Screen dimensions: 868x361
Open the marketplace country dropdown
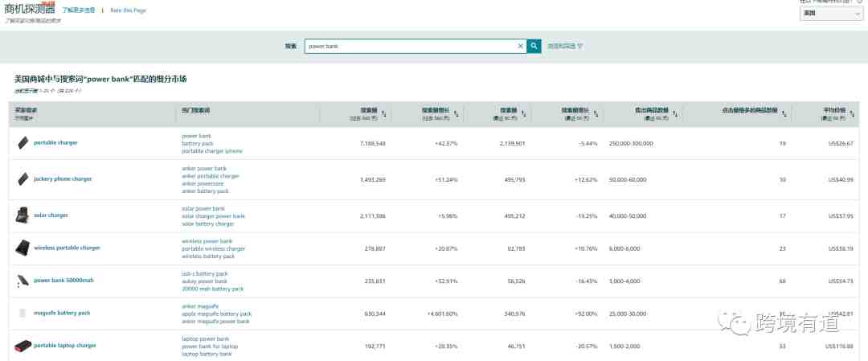pos(831,13)
